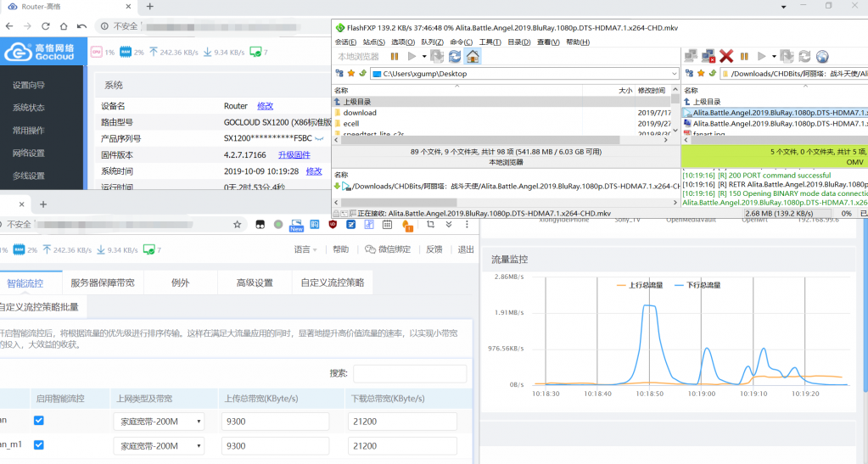Viewport: 868px width, 464px height.
Task: Click the green back arrow beside the remote path
Action: click(713, 73)
